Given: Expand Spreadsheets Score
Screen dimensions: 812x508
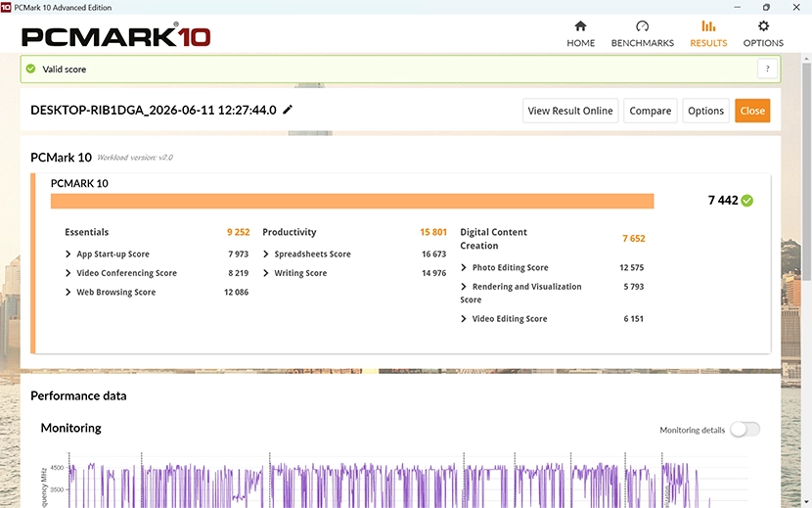Looking at the screenshot, I should (x=266, y=254).
